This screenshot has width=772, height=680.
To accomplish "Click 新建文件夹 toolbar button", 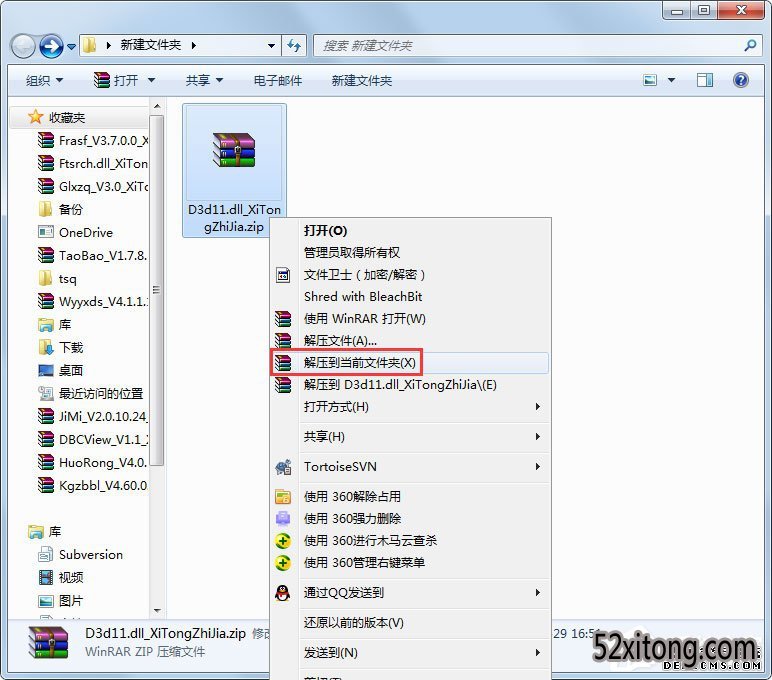I will 362,80.
